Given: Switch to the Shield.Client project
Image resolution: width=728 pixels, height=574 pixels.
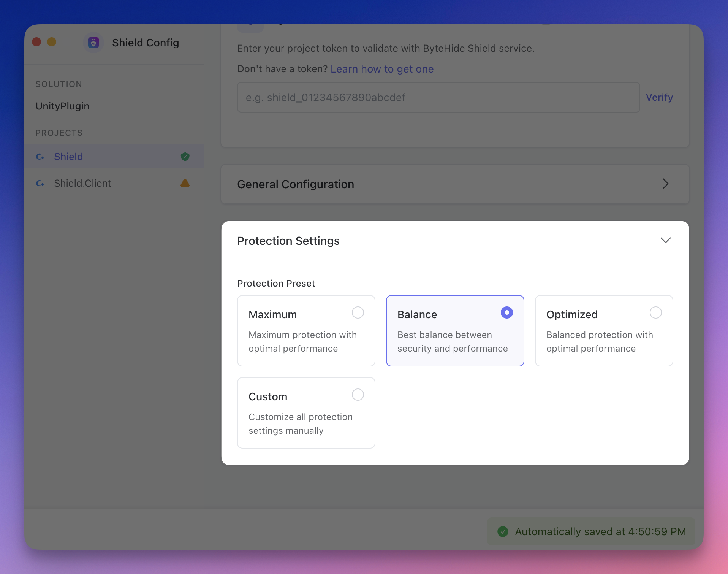Looking at the screenshot, I should coord(83,183).
